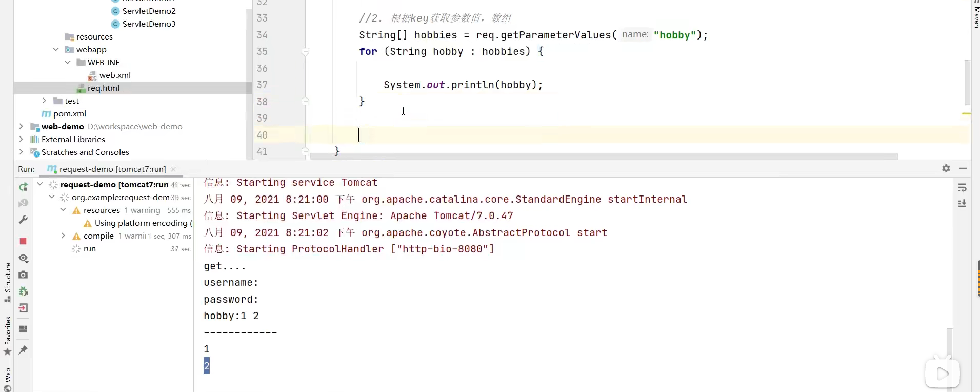Image resolution: width=980 pixels, height=392 pixels.
Task: Open the Favorites tool window
Action: click(7, 336)
